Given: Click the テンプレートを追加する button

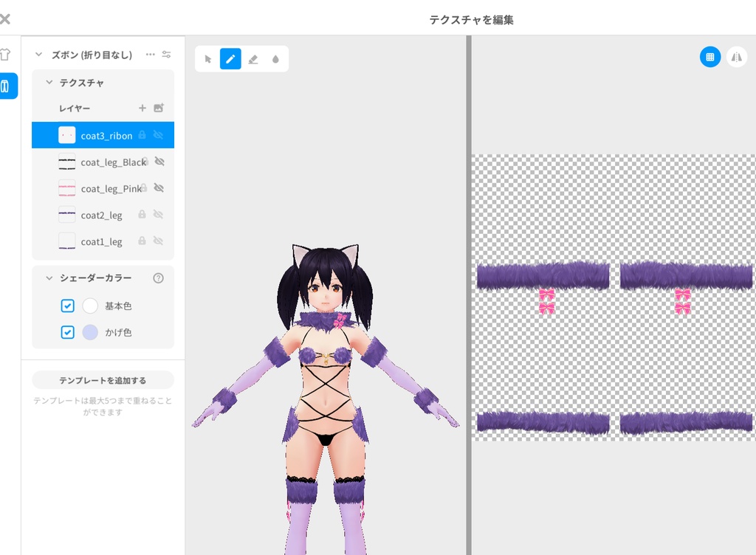Looking at the screenshot, I should point(101,379).
